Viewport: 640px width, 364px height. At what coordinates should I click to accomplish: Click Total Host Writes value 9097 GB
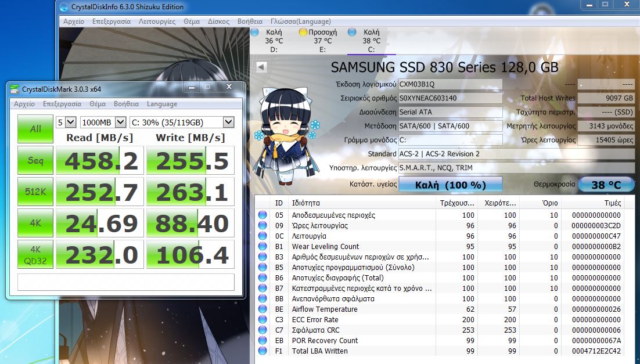[606, 98]
